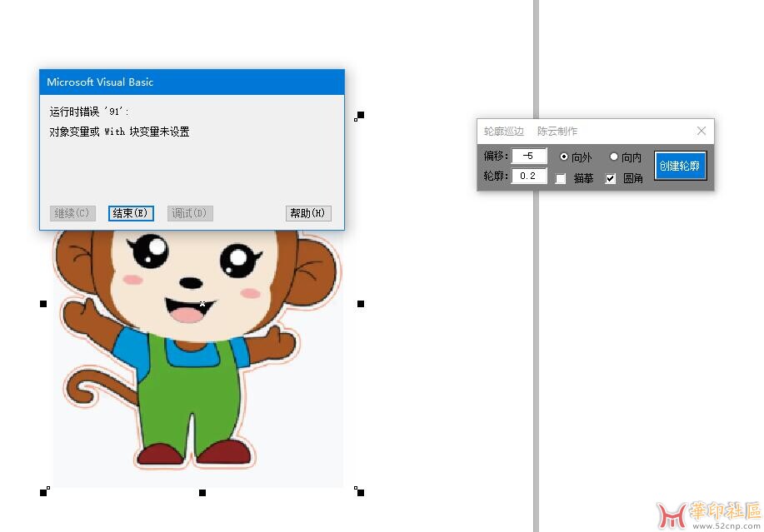The height and width of the screenshot is (532, 764).
Task: Click the right-middle selection handle of the image
Action: (x=361, y=304)
